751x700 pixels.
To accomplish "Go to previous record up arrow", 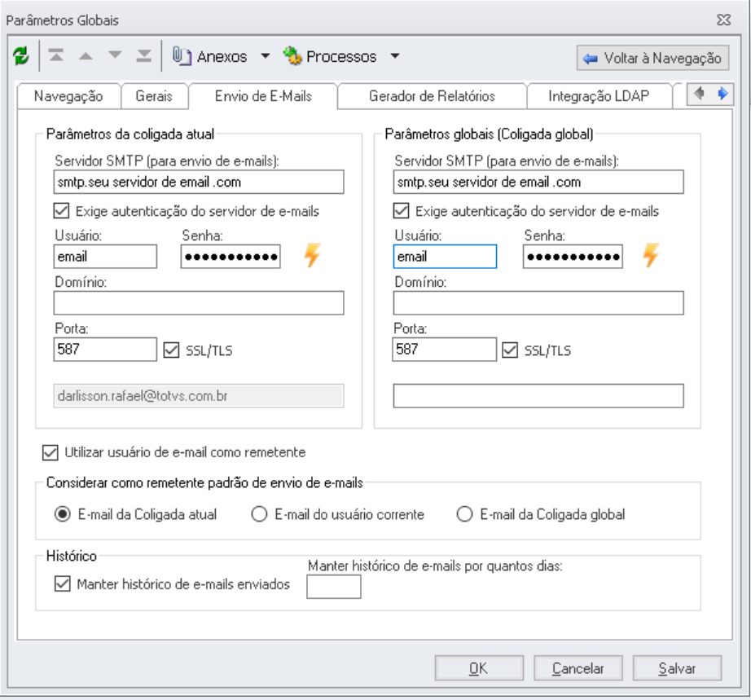I will click(86, 56).
